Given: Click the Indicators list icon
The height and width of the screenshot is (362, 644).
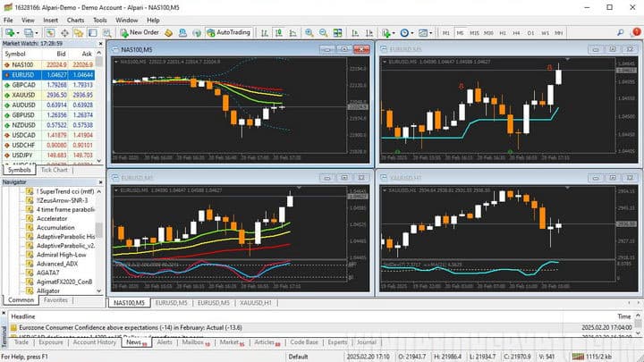Looking at the screenshot, I should 386,33.
